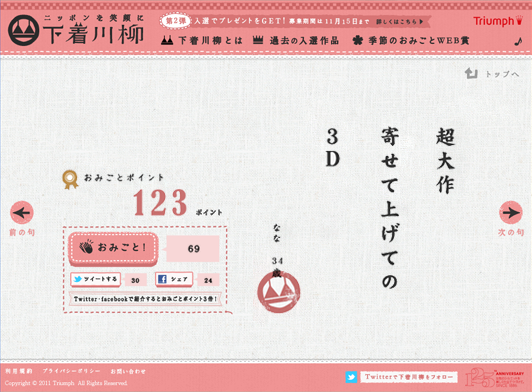Click the crown icon beside 過去の入選作品

258,40
